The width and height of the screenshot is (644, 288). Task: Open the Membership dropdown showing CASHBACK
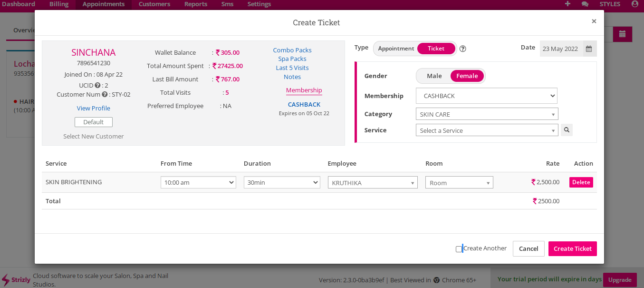pos(486,96)
